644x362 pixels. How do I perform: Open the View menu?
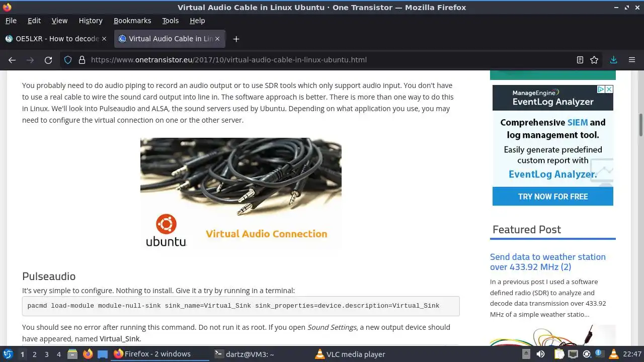point(59,21)
